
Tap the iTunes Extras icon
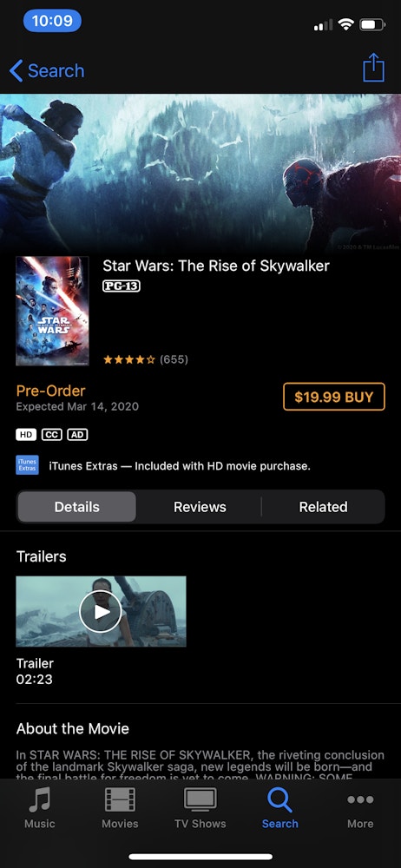tap(27, 465)
